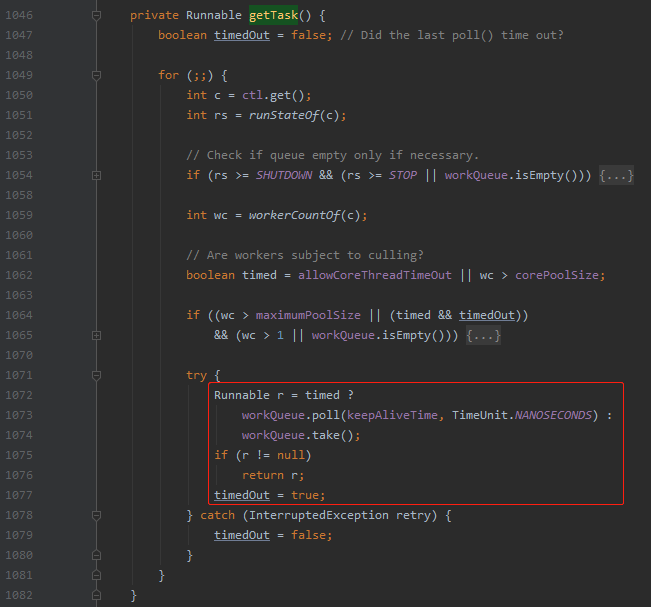The height and width of the screenshot is (607, 651).
Task: Click 'if (r != null)' on line 1075
Action: 262,455
